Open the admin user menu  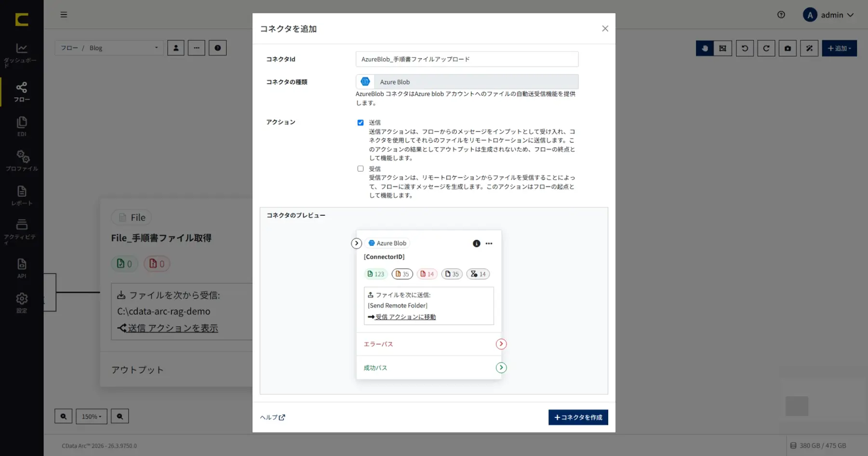click(x=828, y=15)
